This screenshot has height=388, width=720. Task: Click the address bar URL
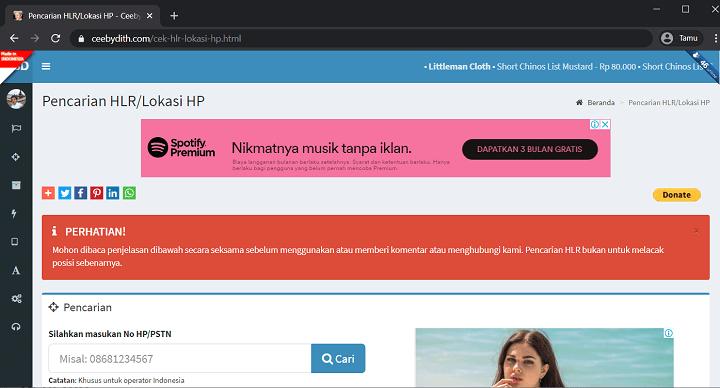(166, 39)
